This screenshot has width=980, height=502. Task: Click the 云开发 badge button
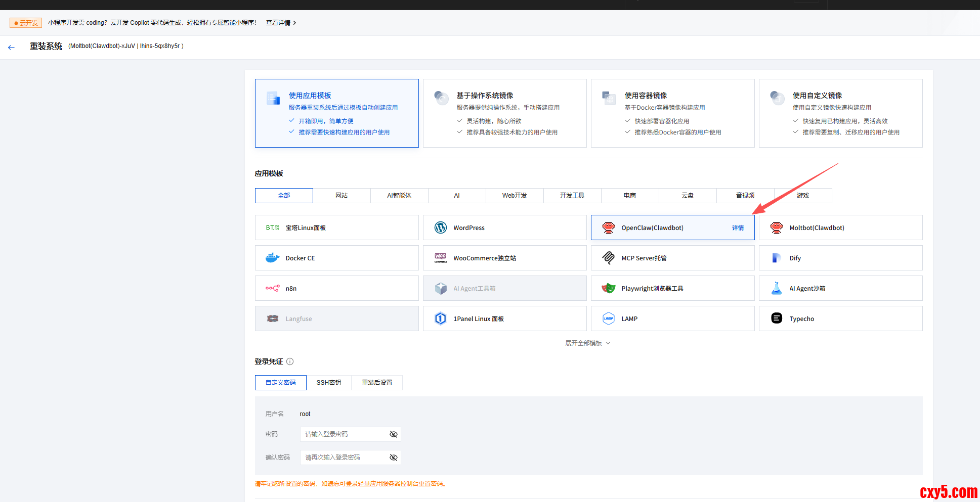point(26,23)
